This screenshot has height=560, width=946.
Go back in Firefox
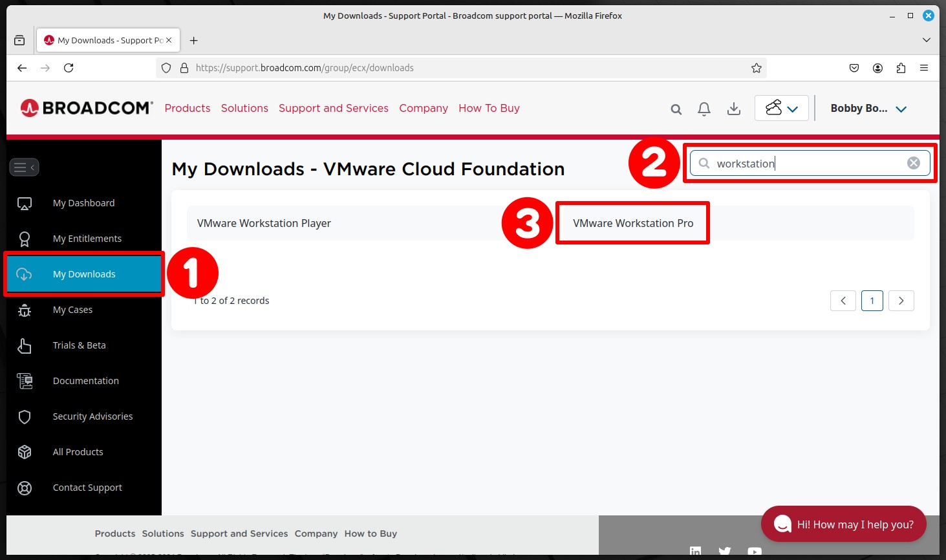[x=22, y=68]
